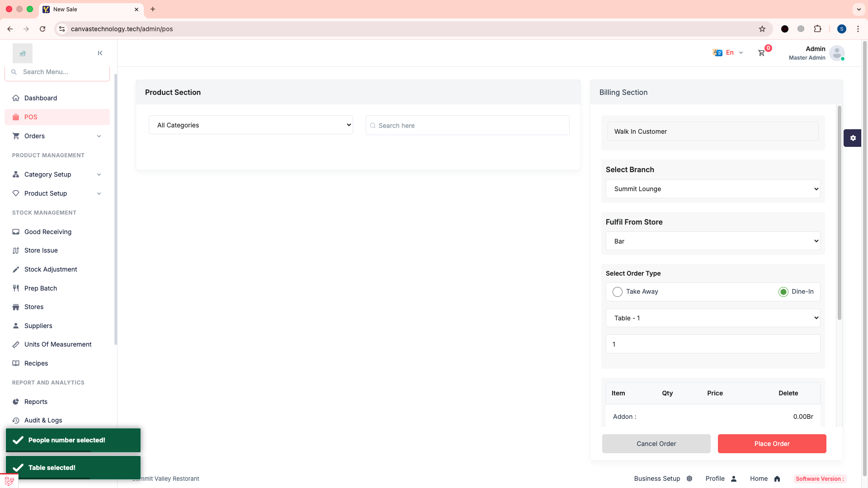
Task: Click the language translate icon
Action: coord(717,53)
